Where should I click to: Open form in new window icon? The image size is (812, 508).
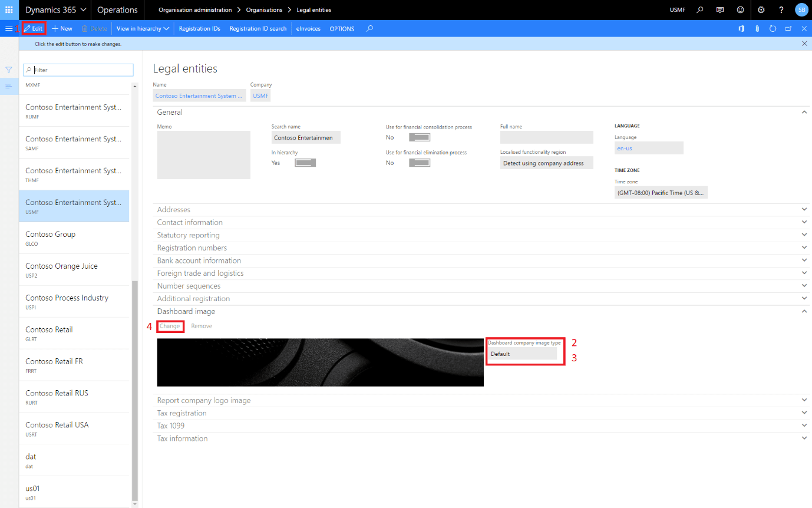tap(788, 28)
